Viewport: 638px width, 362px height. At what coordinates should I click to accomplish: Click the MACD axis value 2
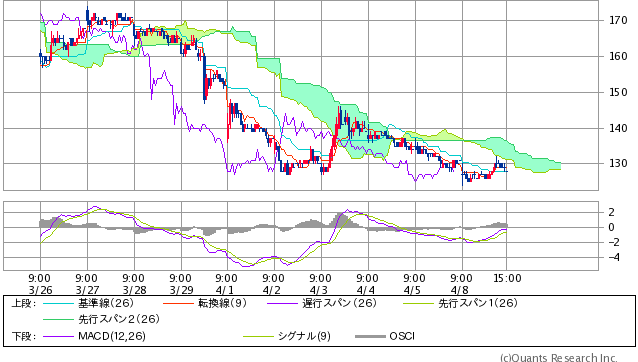click(x=612, y=212)
